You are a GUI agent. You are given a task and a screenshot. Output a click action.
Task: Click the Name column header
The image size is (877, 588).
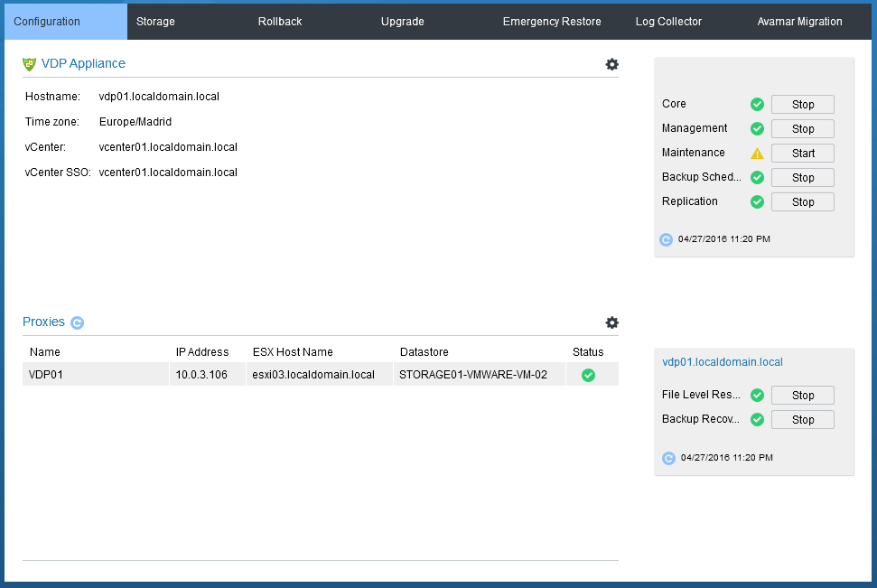tap(45, 352)
